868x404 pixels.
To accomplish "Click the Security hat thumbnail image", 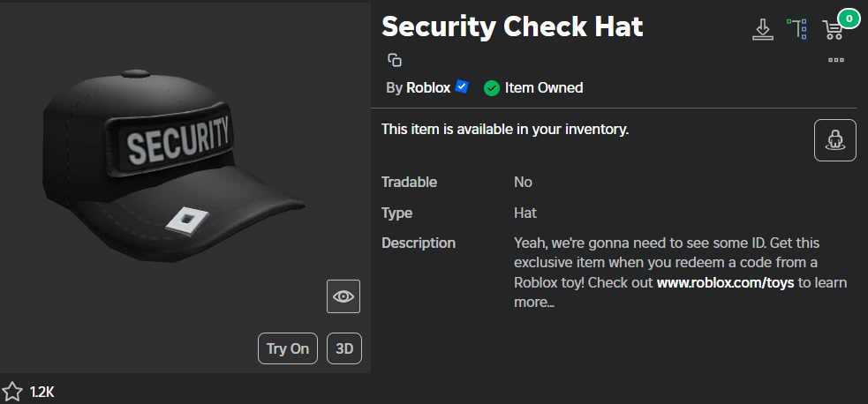I will pos(177,168).
